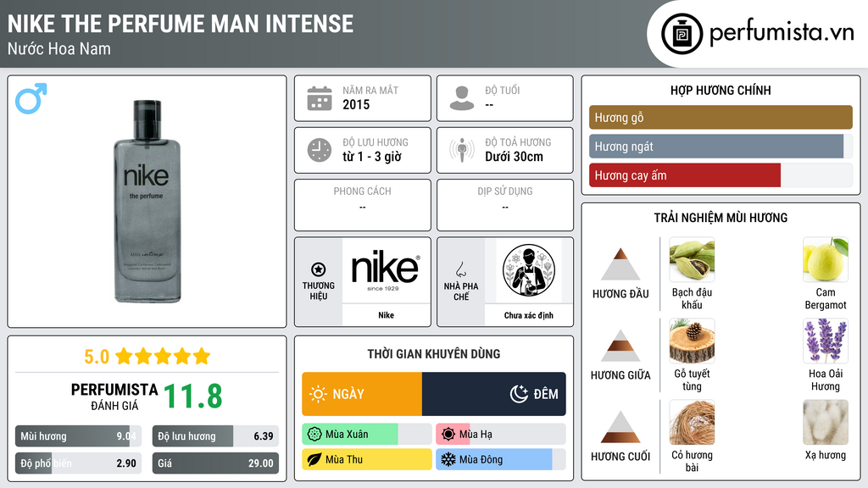Click the Mùa Thu season bar
The height and width of the screenshot is (488, 868).
coord(367,459)
